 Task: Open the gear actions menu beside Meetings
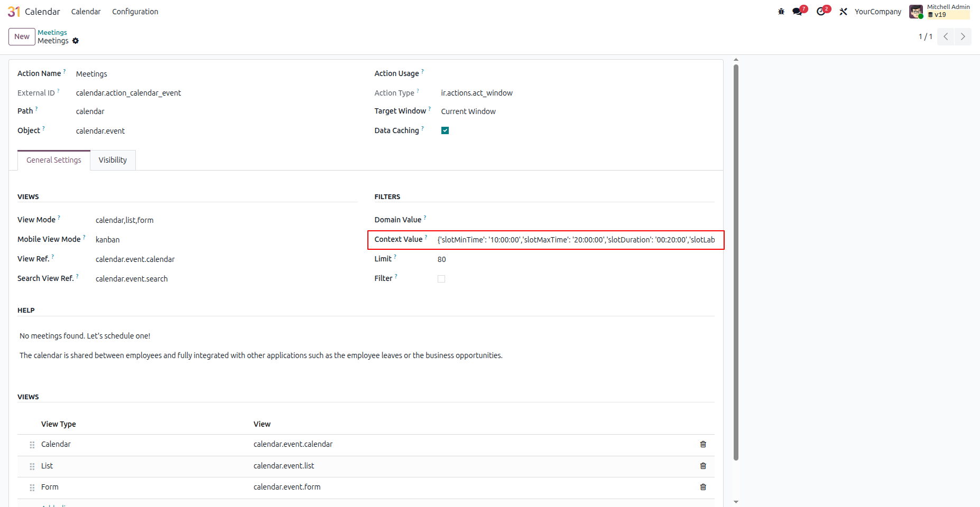click(x=76, y=41)
